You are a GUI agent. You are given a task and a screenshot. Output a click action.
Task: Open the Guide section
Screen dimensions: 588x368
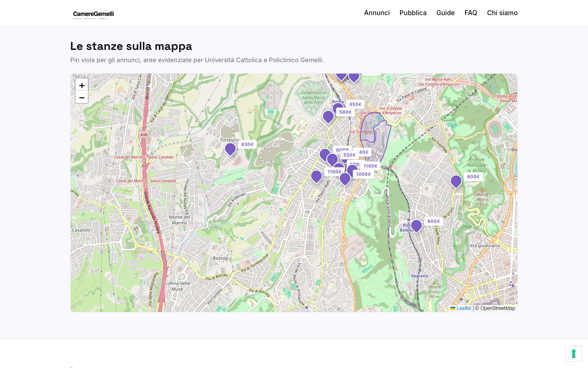pyautogui.click(x=445, y=13)
